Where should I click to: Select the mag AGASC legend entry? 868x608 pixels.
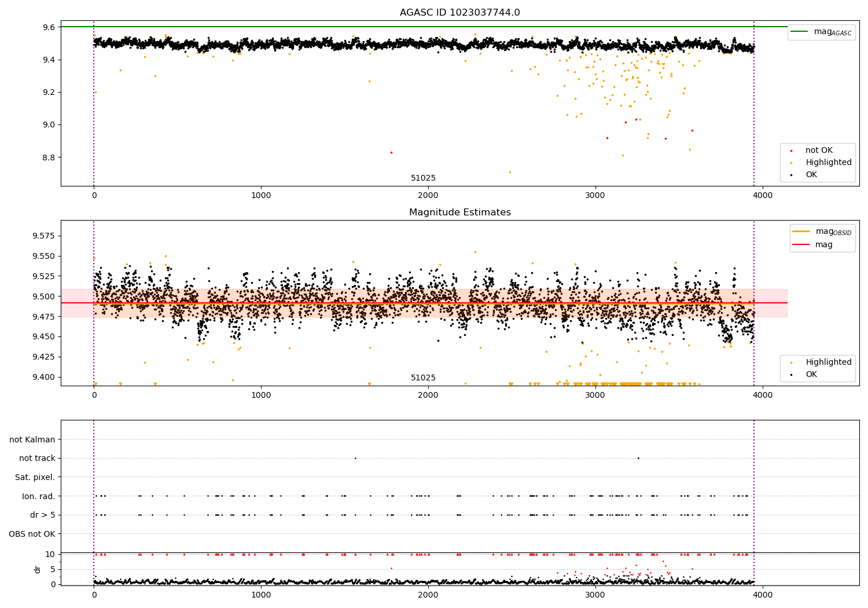click(821, 32)
